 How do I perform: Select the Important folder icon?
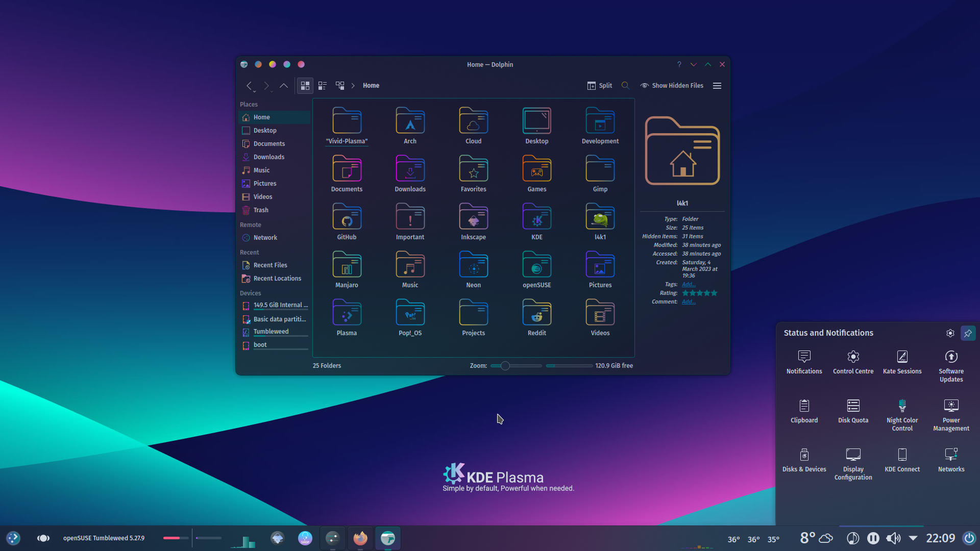click(x=410, y=216)
